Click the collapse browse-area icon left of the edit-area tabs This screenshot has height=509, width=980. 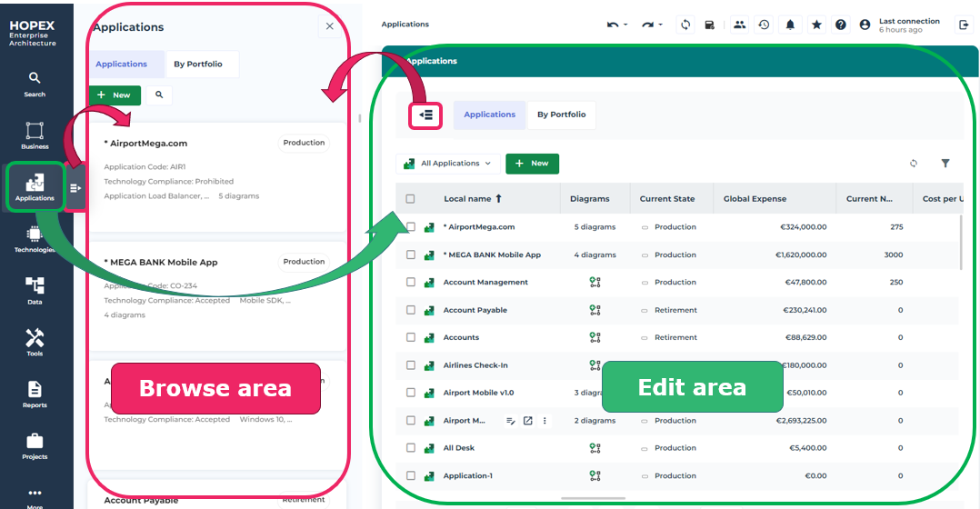pyautogui.click(x=425, y=115)
